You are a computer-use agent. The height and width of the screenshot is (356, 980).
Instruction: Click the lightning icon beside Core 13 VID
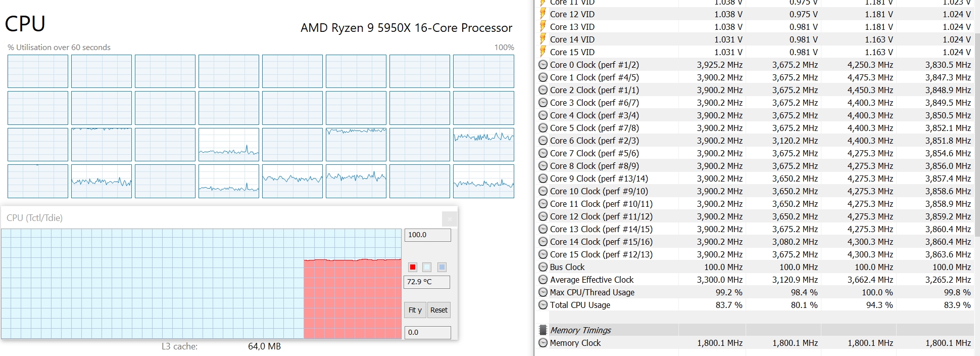coord(543,26)
